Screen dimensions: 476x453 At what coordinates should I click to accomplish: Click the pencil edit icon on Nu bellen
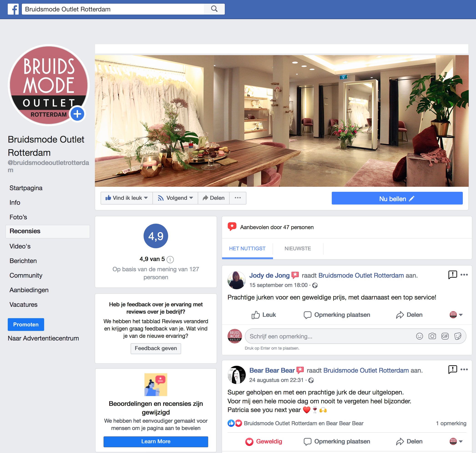pos(412,199)
